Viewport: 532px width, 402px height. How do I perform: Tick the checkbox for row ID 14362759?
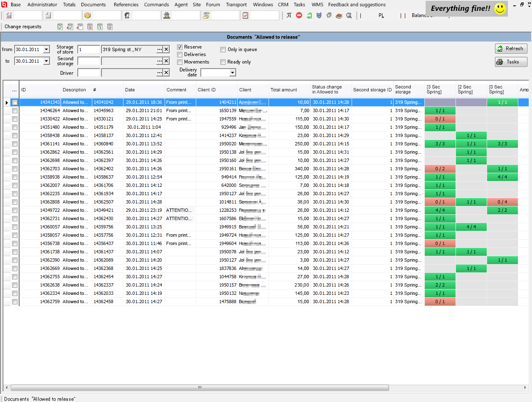[15, 301]
